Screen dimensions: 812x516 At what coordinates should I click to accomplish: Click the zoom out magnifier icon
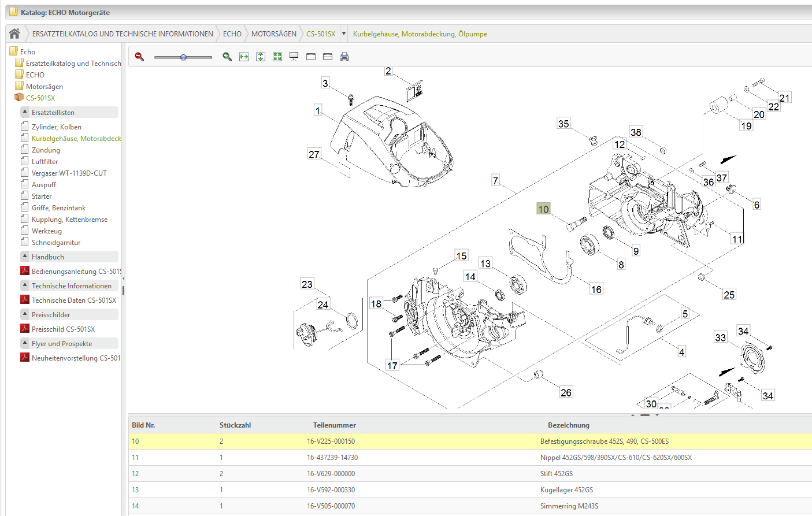click(139, 57)
